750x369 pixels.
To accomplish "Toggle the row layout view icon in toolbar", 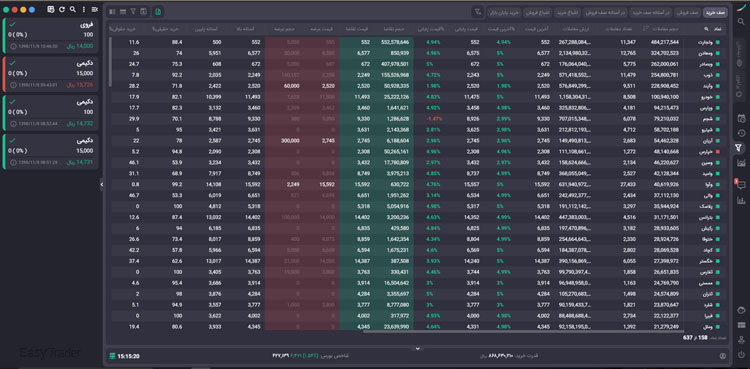I will click(x=123, y=11).
